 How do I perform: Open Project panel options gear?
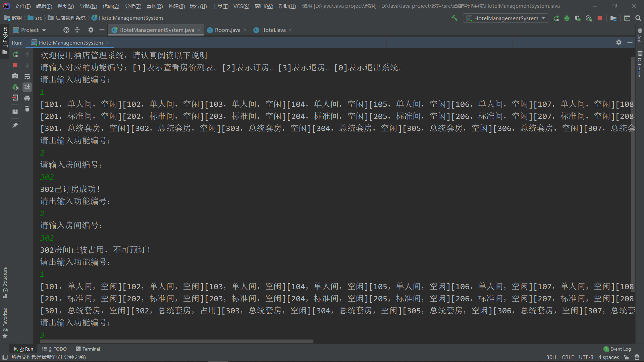[x=91, y=30]
